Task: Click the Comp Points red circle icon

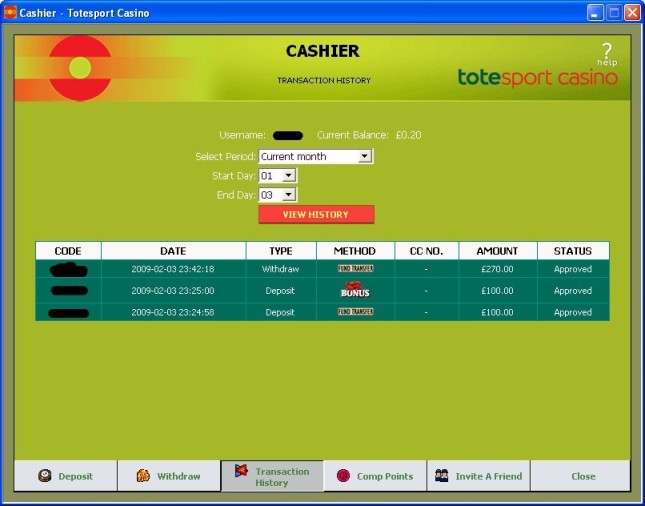Action: click(343, 476)
